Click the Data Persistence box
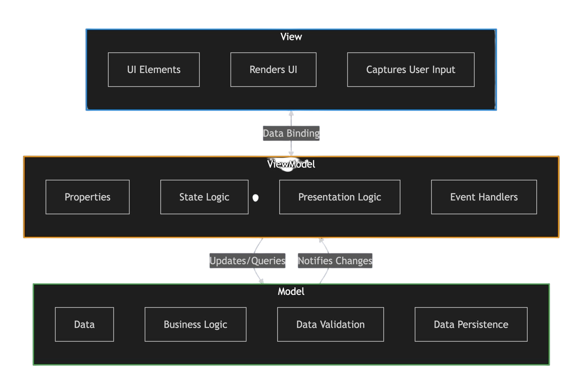588x381 pixels. 471,324
